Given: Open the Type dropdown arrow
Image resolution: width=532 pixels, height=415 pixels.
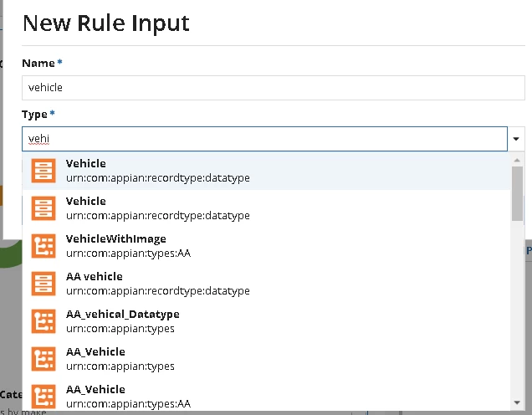Looking at the screenshot, I should 516,139.
